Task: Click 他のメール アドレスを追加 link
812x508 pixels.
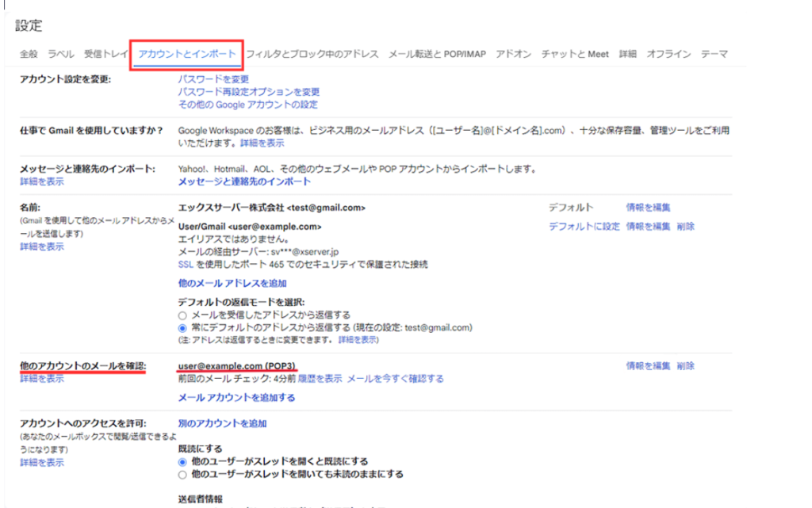Action: pyautogui.click(x=232, y=283)
